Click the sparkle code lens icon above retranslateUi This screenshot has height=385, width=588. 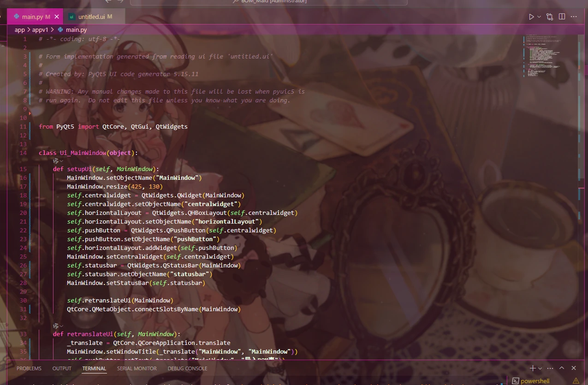point(56,326)
